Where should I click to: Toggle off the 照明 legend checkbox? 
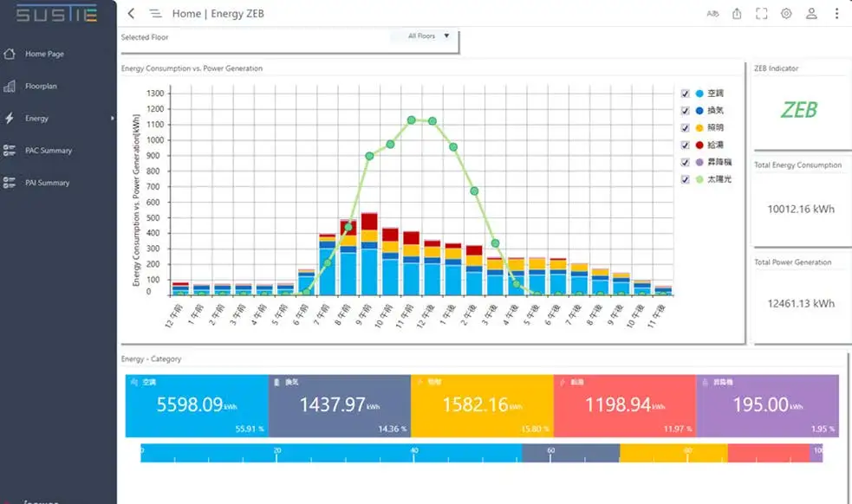[x=685, y=127]
